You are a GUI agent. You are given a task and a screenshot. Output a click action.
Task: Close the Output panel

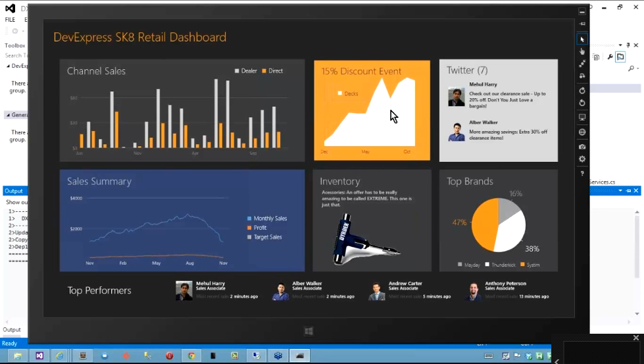[636, 191]
